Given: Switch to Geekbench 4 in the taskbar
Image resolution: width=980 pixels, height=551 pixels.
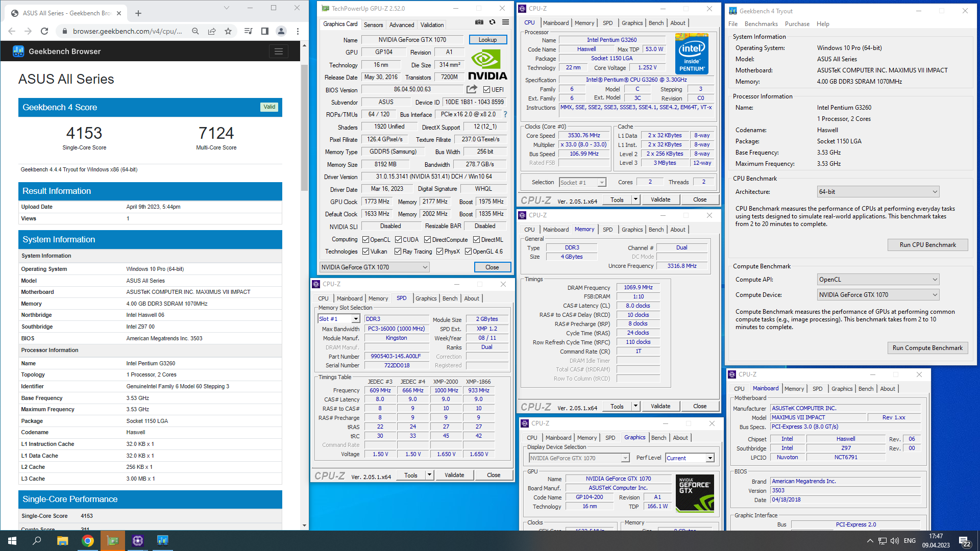Looking at the screenshot, I should (x=163, y=541).
